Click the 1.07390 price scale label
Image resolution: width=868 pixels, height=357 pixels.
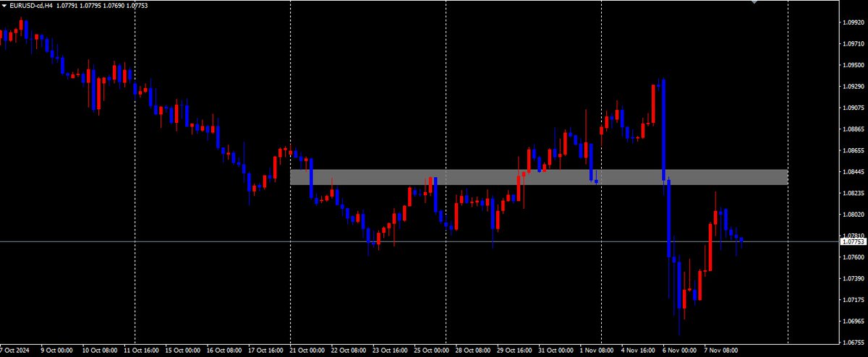pyautogui.click(x=854, y=278)
